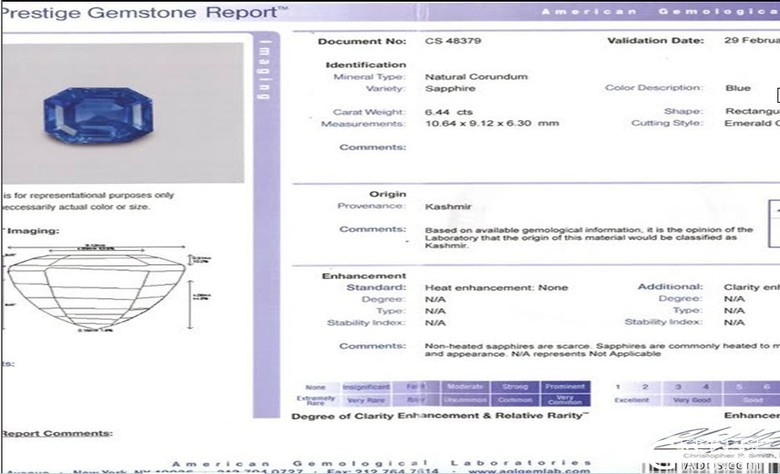Click the 'Enhancement' section heading

click(364, 276)
